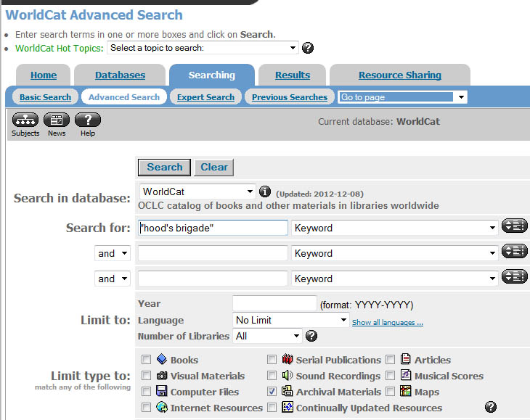
Task: Click the Musical Scores icon
Action: (406, 375)
